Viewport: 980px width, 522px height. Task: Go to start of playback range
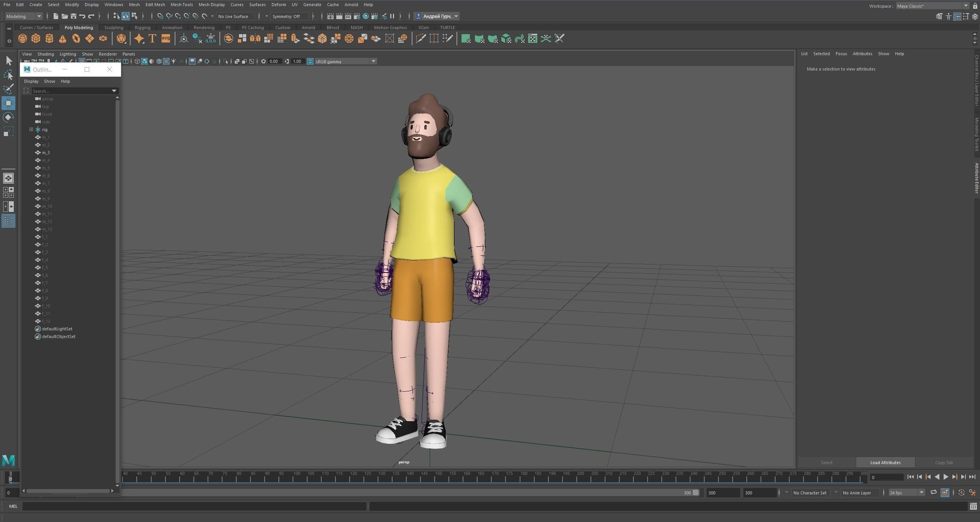click(911, 477)
